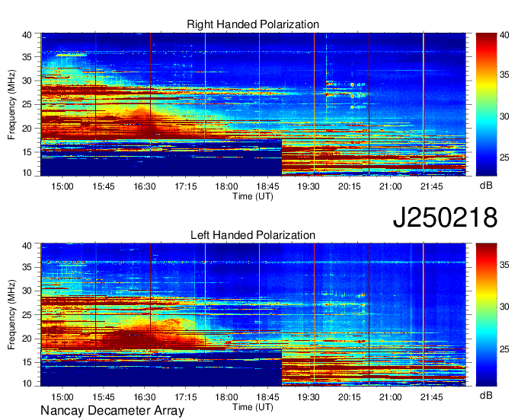
Task: Click the 17:15 tick label on lower plot
Action: pos(186,396)
